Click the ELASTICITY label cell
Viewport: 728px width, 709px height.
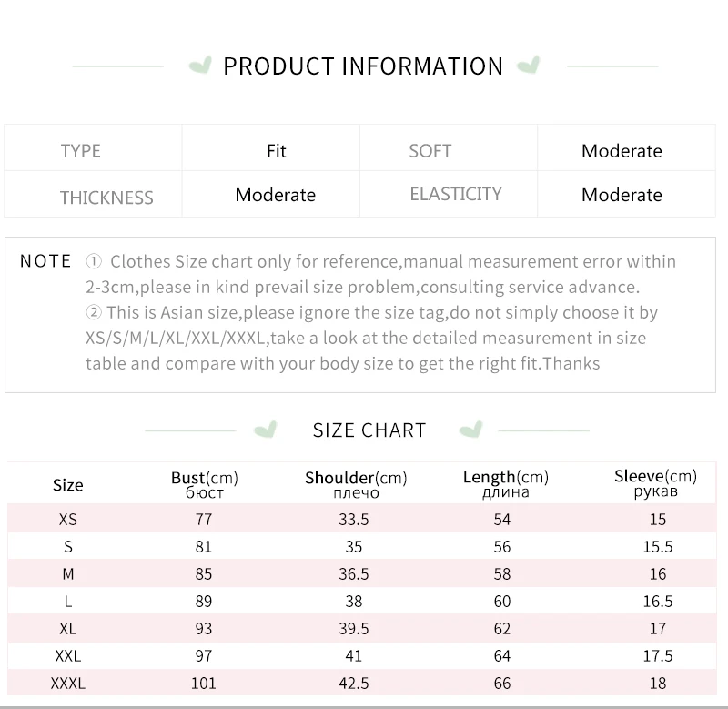456,194
